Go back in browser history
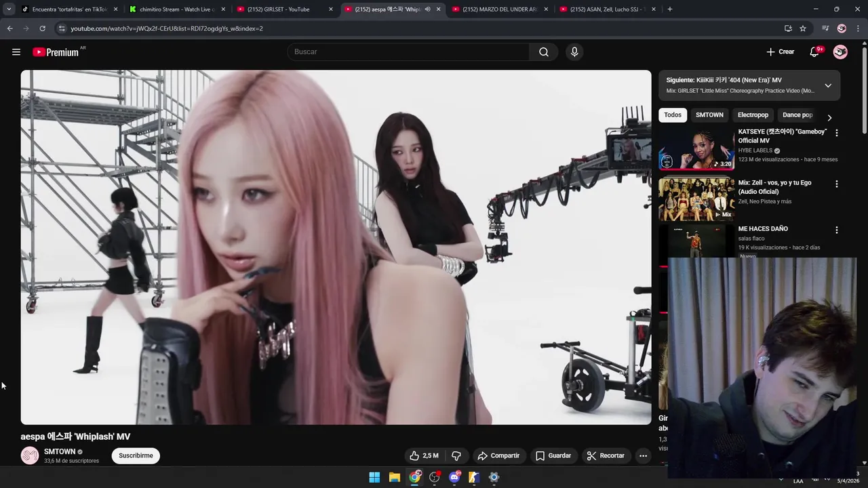Viewport: 868px width, 488px height. click(9, 28)
